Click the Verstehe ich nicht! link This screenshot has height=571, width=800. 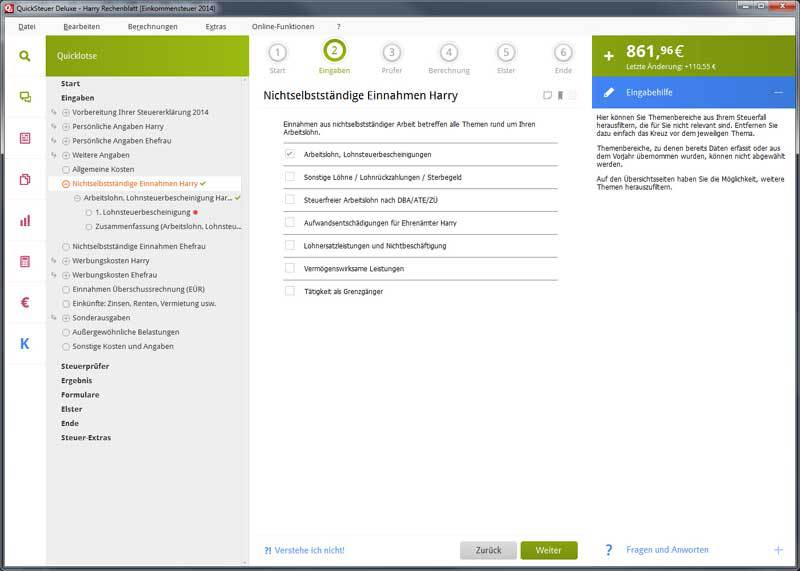pos(304,550)
